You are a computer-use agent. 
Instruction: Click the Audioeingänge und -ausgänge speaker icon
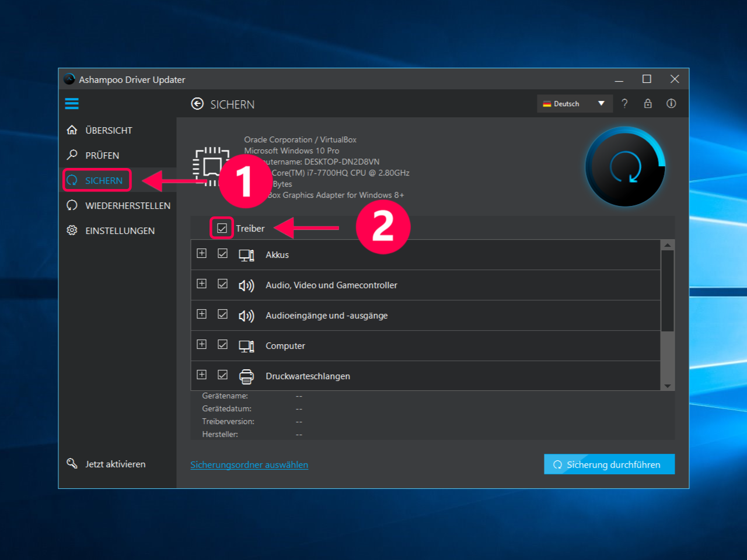coord(246,316)
